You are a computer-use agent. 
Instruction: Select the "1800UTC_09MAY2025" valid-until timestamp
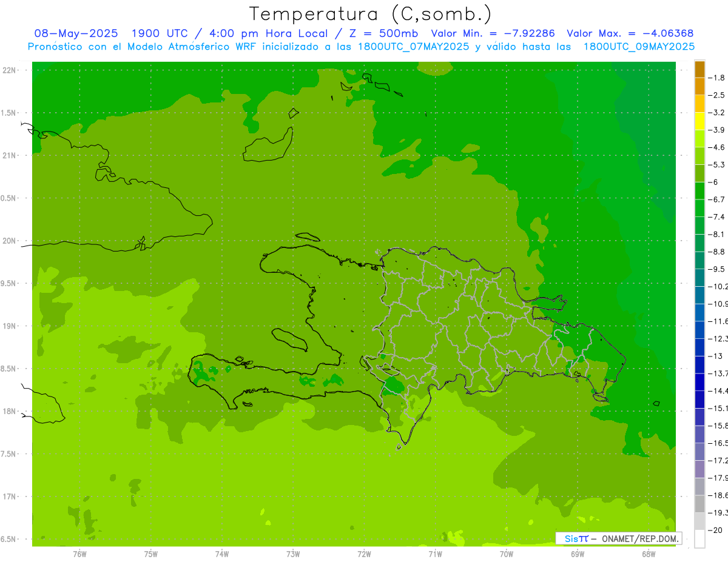[x=639, y=47]
